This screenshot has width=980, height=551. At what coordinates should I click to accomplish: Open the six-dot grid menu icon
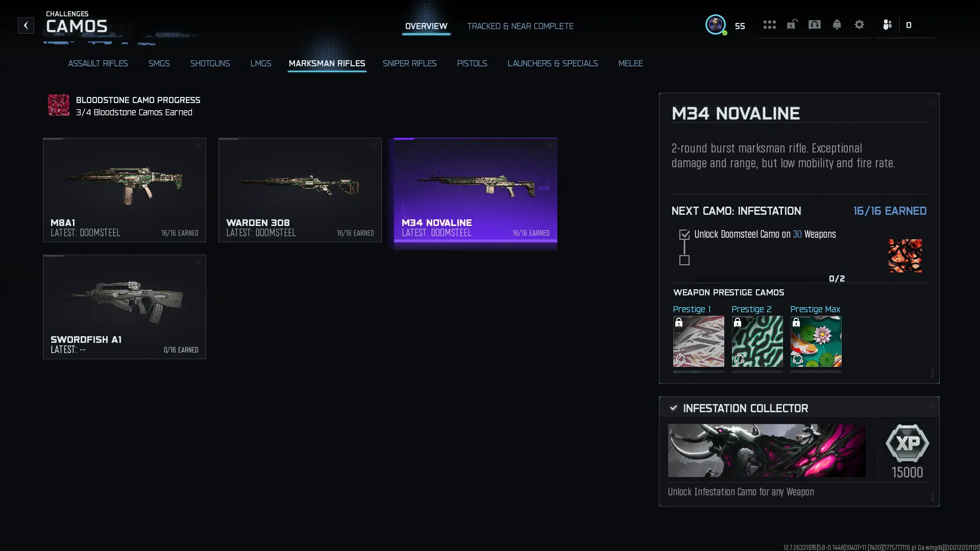click(x=769, y=24)
